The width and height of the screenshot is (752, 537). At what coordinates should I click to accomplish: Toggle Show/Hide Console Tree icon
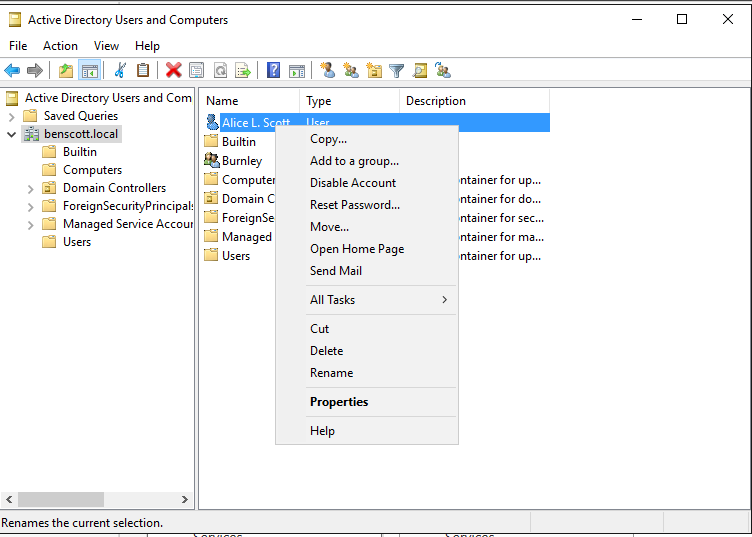pos(89,71)
